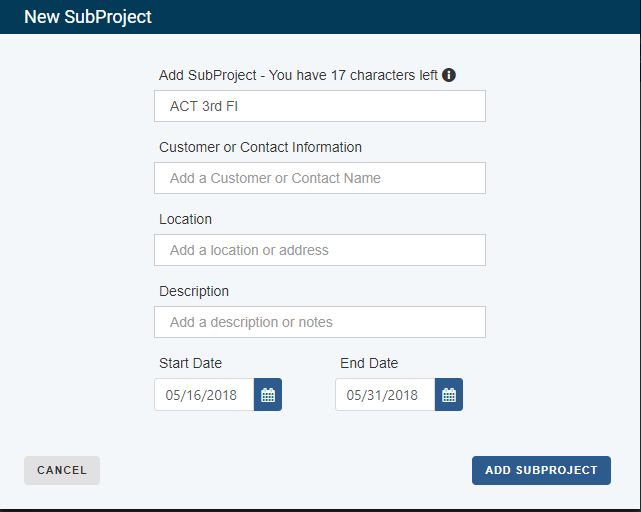Select the Start Date field showing 05/16/2018
Screen dimensions: 641x512
coord(204,395)
